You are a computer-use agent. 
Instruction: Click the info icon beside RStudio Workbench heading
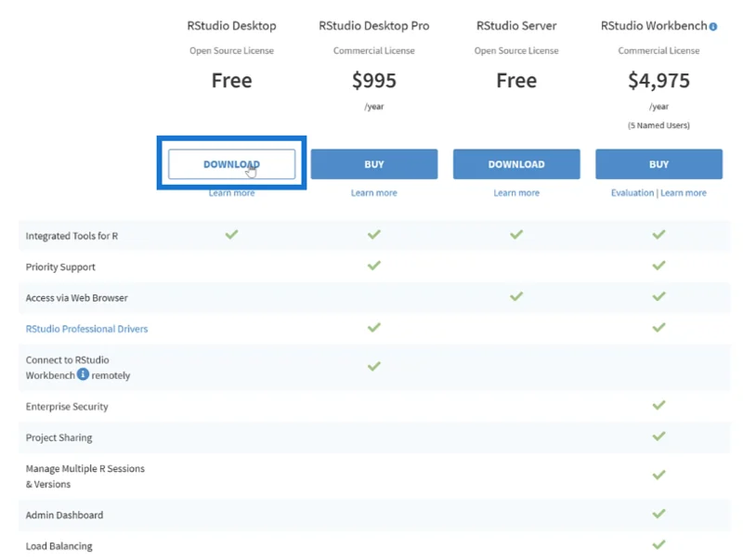click(712, 27)
